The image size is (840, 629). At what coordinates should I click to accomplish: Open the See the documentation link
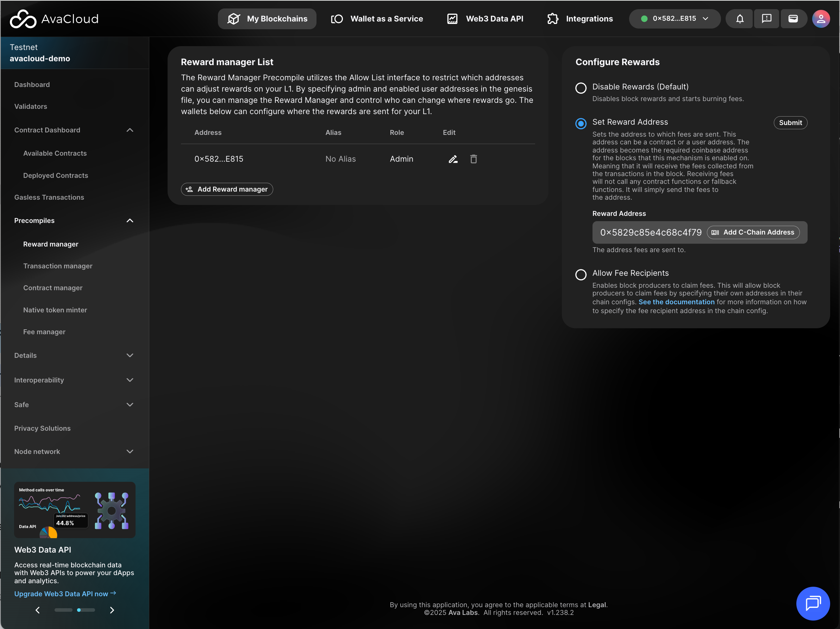pos(676,302)
